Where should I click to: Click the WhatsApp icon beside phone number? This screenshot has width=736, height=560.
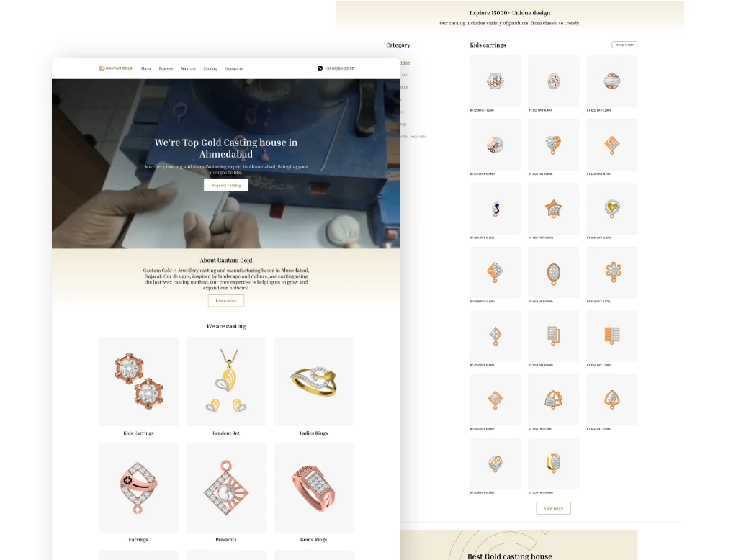click(x=320, y=68)
